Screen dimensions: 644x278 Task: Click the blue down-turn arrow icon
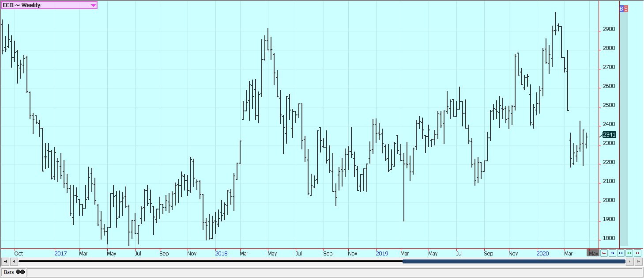coord(612,253)
